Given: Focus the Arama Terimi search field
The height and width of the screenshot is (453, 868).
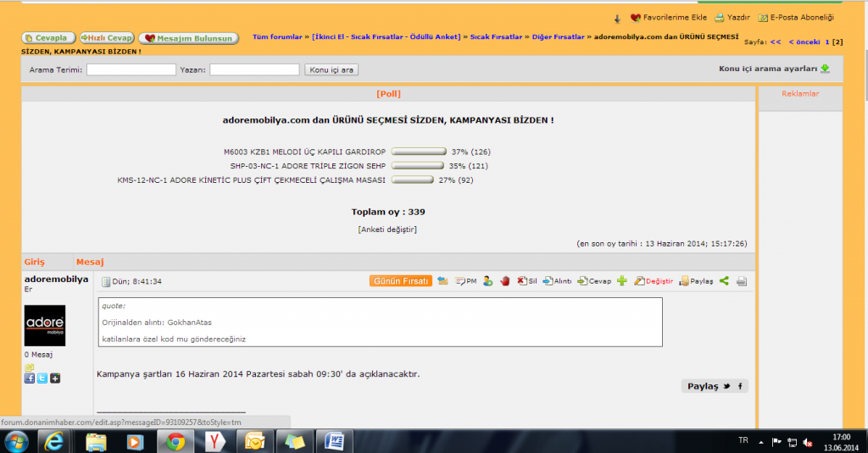Looking at the screenshot, I should [131, 69].
